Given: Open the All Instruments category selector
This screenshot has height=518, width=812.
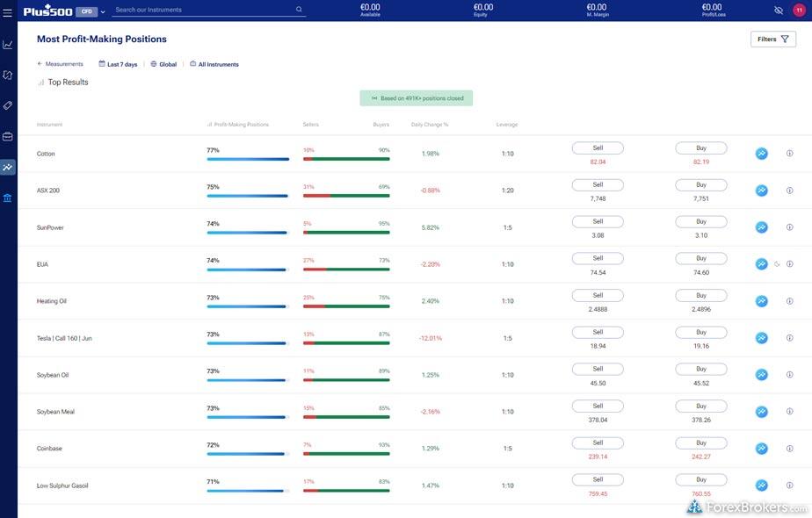Looking at the screenshot, I should (x=214, y=64).
